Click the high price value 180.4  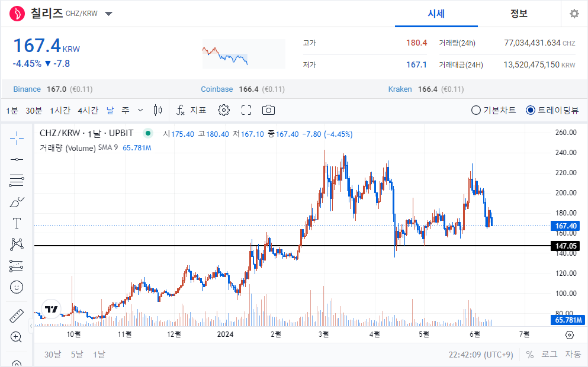coord(416,43)
